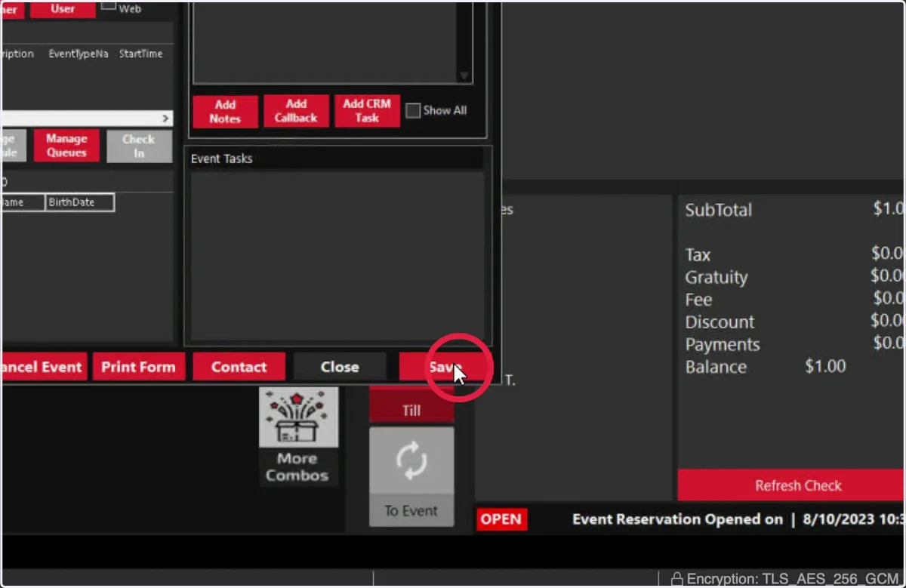Screen dimensions: 906x588
Task: Click the Balance $1.00 amount
Action: 825,367
